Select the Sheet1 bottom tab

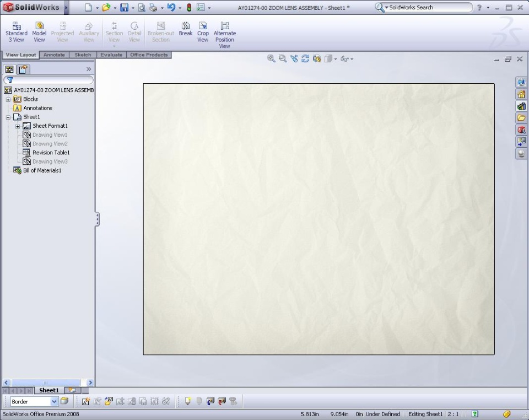[49, 390]
